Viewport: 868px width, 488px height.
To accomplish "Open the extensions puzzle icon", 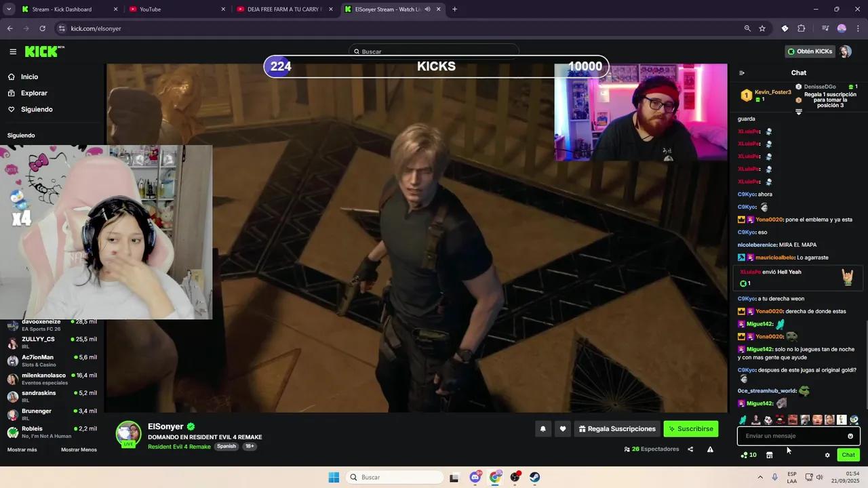I will point(802,28).
